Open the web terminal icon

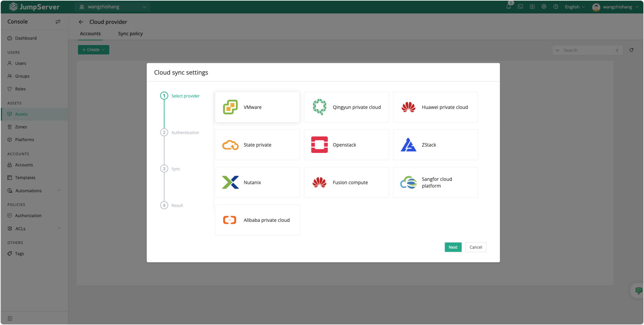[x=520, y=7]
